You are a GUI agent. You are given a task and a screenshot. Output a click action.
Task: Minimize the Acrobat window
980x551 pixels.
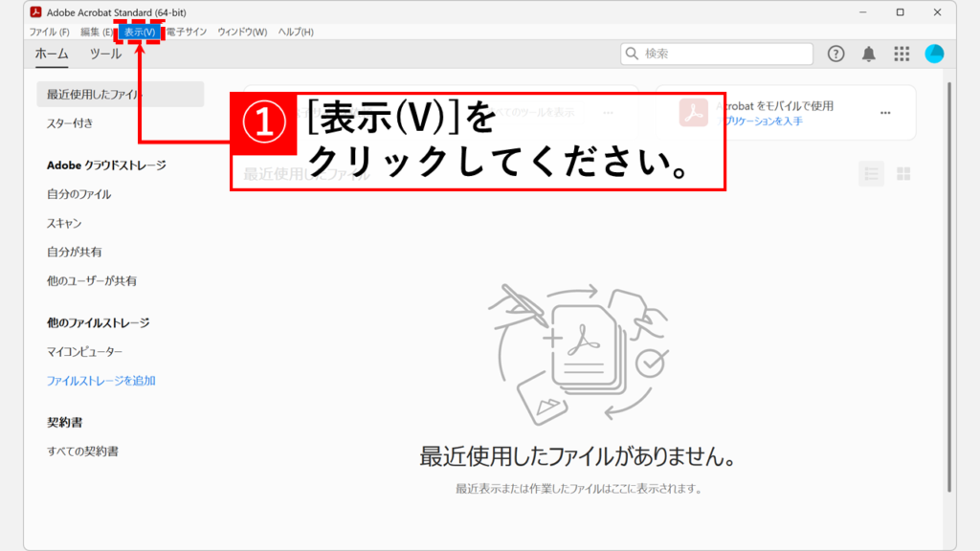[x=862, y=11]
